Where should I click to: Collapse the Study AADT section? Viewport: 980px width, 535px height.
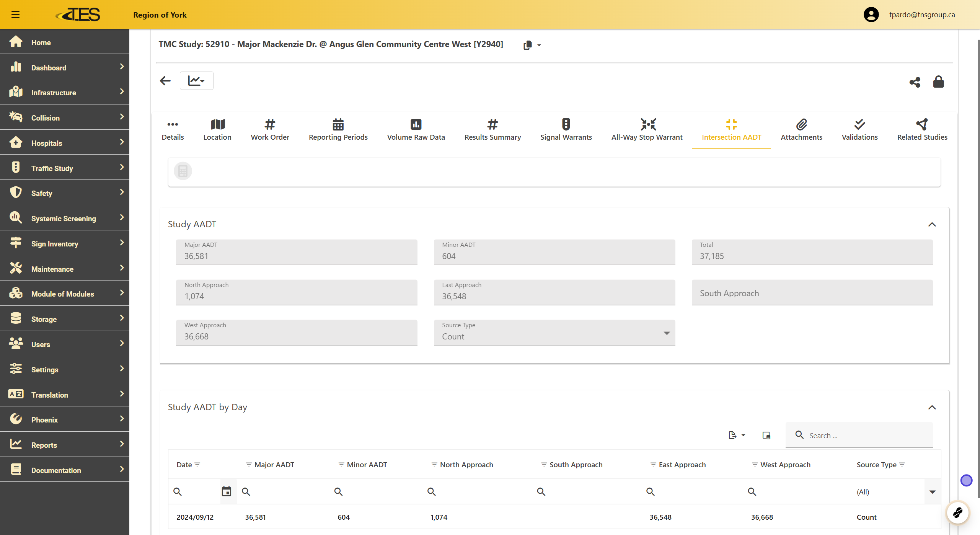click(x=932, y=225)
